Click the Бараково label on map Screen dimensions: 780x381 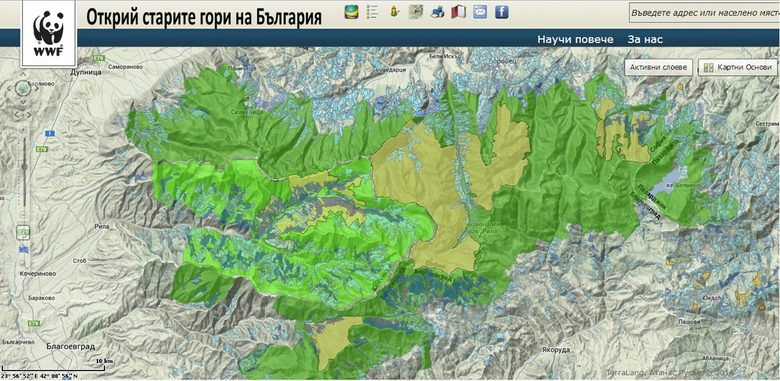click(x=42, y=298)
